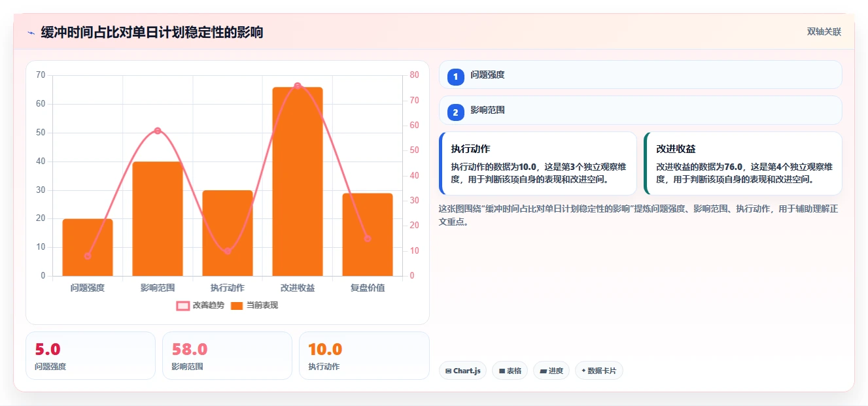This screenshot has height=406, width=868.
Task: Click the 58.0 影响范围 stat card
Action: point(227,356)
